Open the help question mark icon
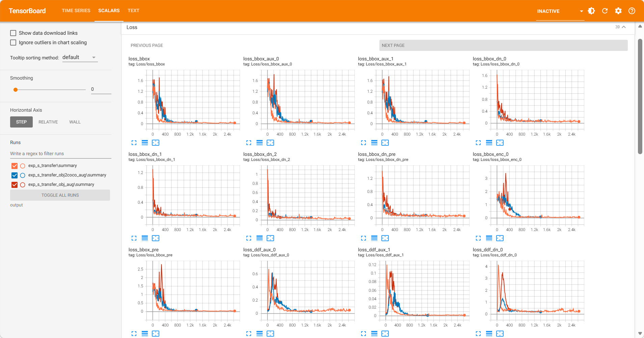Viewport: 644px width, 338px height. pyautogui.click(x=632, y=11)
